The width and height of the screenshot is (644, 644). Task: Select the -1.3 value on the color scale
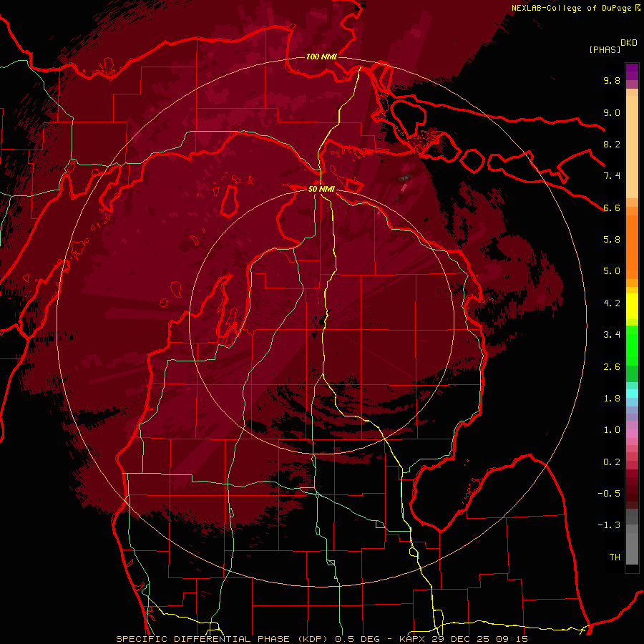(x=609, y=525)
